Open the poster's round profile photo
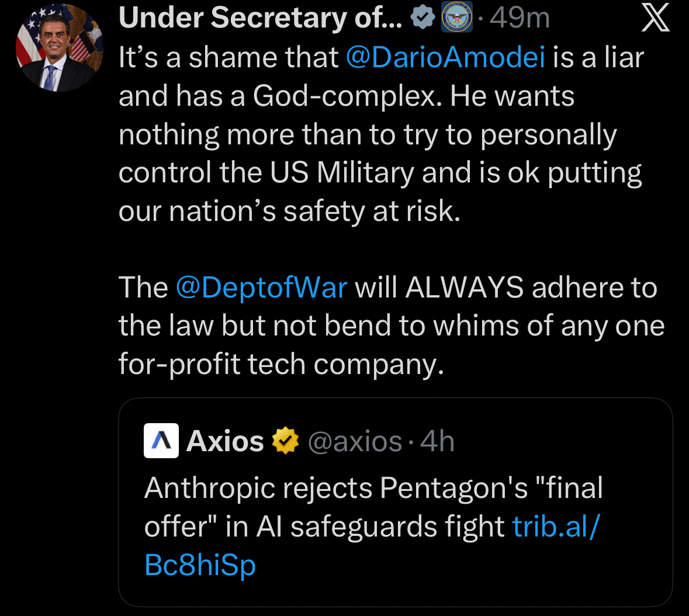 (60, 48)
